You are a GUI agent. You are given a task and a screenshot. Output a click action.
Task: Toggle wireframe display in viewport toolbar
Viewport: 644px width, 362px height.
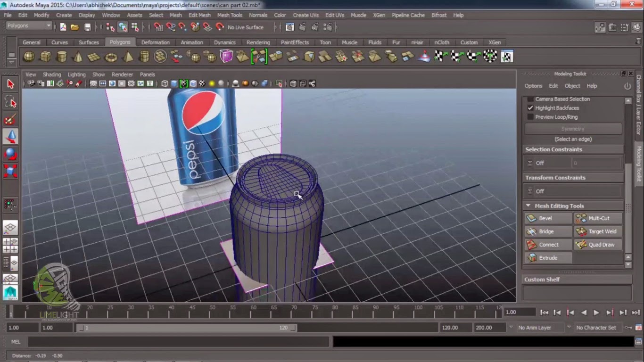click(x=165, y=84)
